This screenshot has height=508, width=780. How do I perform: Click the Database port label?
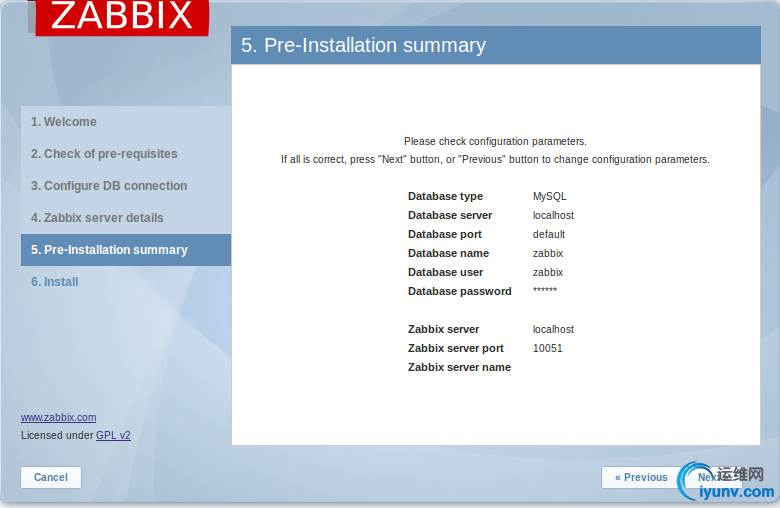[445, 234]
